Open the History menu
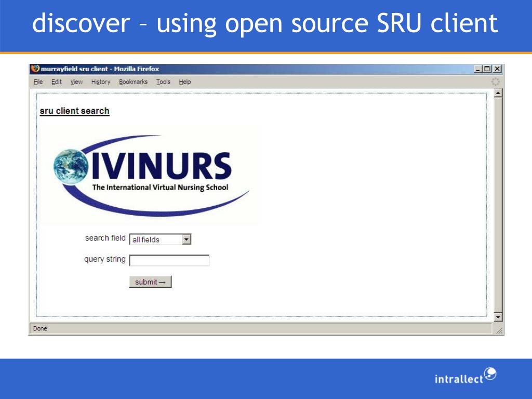Viewport: 532px width, 399px height. pyautogui.click(x=101, y=82)
